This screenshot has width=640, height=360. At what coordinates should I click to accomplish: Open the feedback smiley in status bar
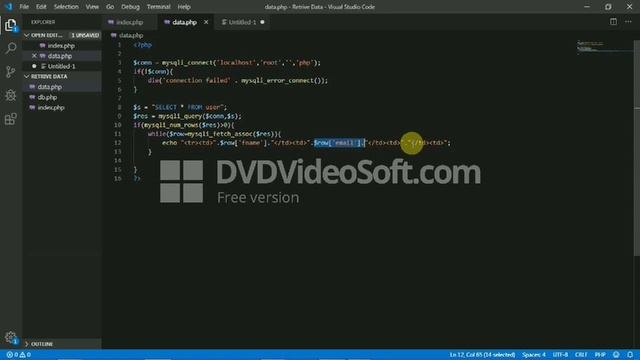click(x=616, y=355)
